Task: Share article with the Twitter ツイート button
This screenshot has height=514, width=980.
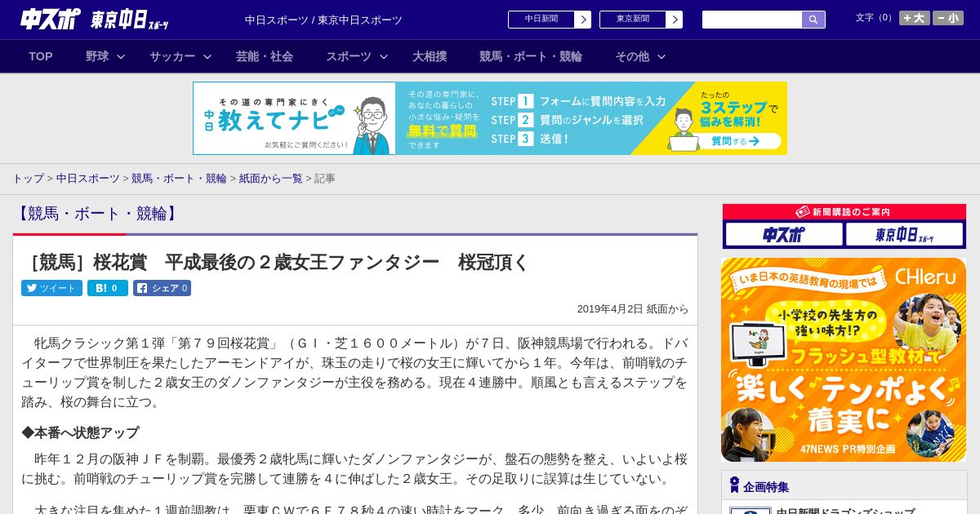Action: (x=51, y=288)
